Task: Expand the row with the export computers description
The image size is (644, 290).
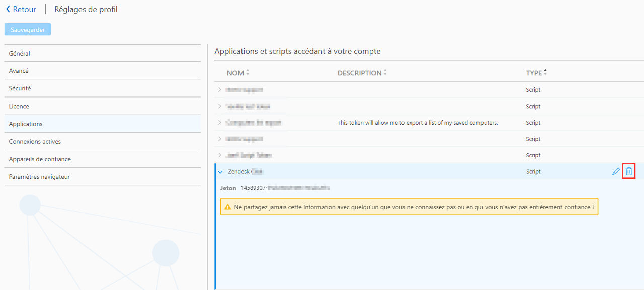Action: tap(220, 123)
